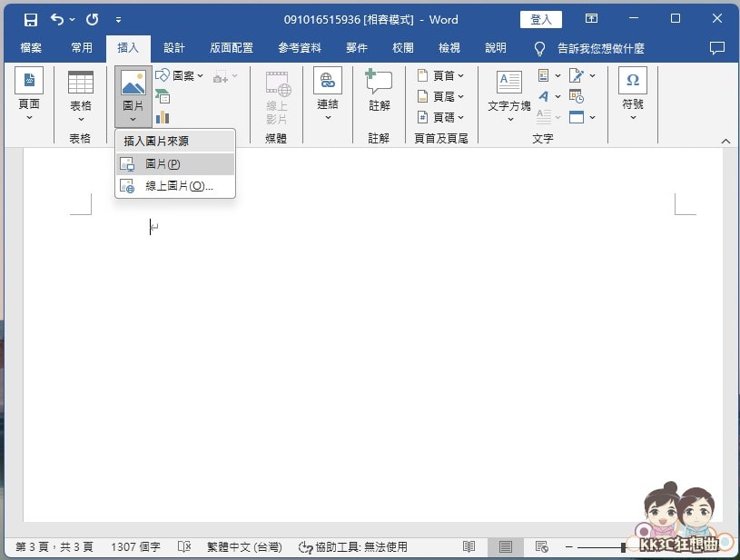Expand the 頁面 pages dropdown
Viewport: 740px width, 560px height.
click(x=29, y=95)
